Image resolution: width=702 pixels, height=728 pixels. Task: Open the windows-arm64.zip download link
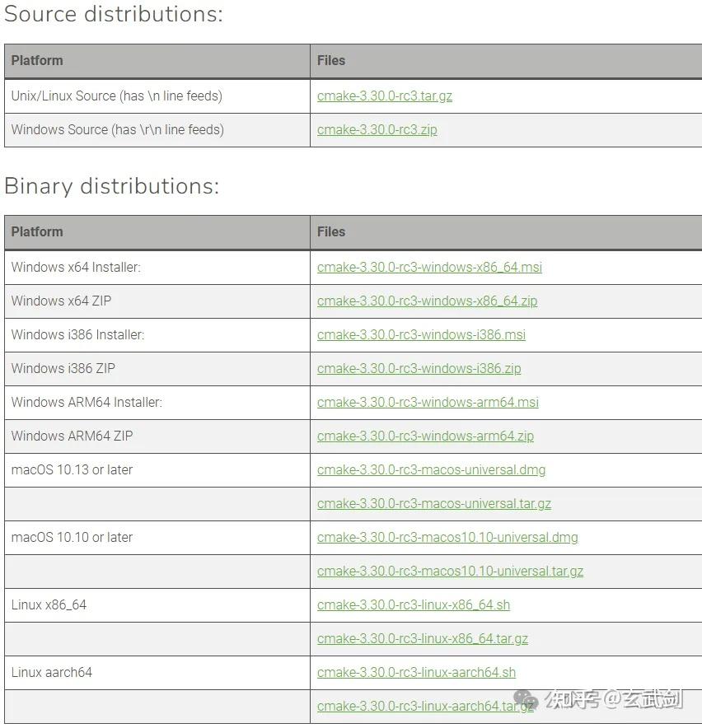pos(425,436)
